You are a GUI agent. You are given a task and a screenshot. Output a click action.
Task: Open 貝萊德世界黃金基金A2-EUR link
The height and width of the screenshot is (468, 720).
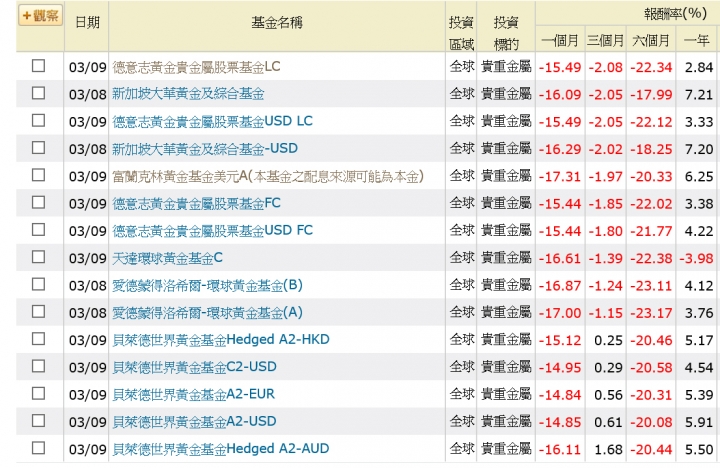194,395
